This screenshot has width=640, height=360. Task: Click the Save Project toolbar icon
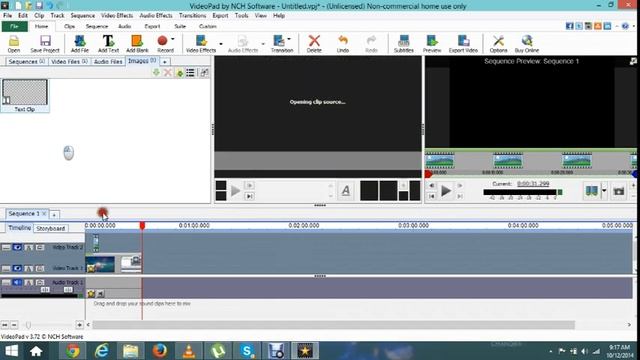[45, 44]
